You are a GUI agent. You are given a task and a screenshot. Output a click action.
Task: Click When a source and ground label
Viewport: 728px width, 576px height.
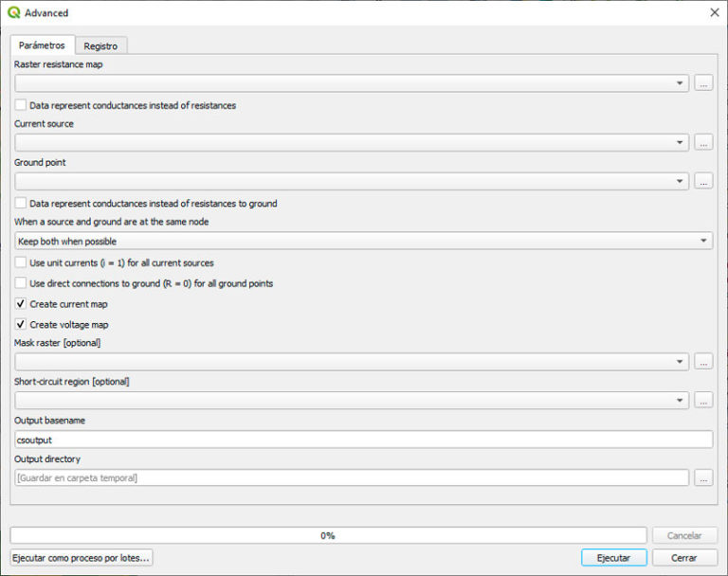[x=112, y=222]
